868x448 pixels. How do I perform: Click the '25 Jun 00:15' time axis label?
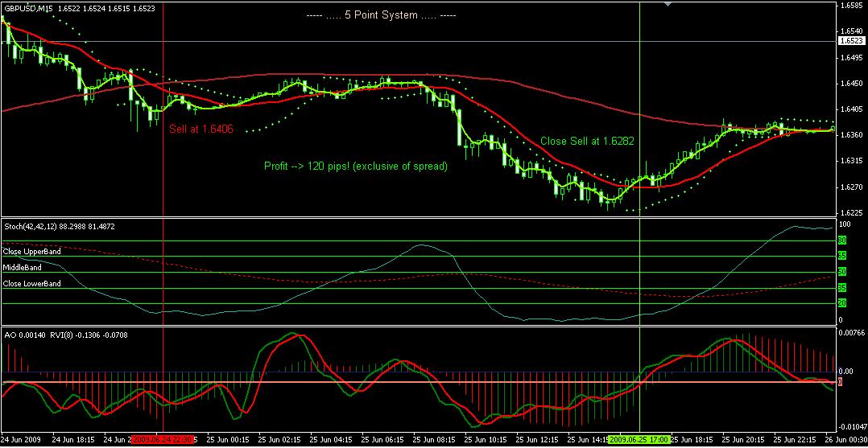coord(229,438)
